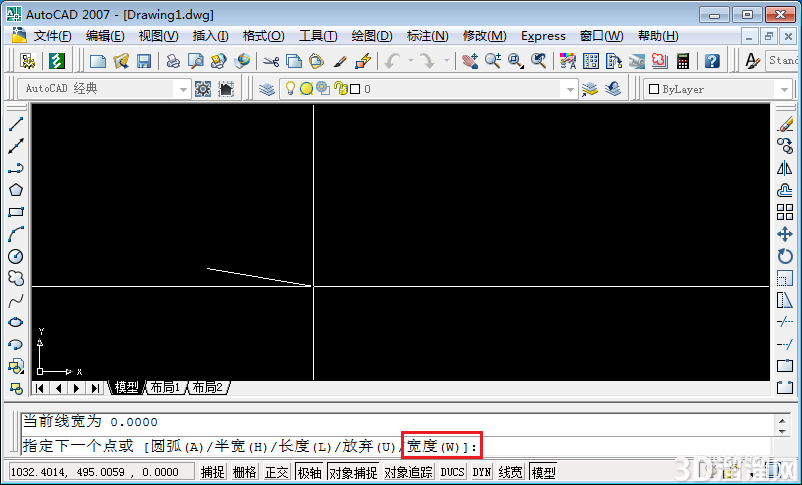The image size is (802, 485).
Task: Toggle DYN dynamic input
Action: [481, 472]
